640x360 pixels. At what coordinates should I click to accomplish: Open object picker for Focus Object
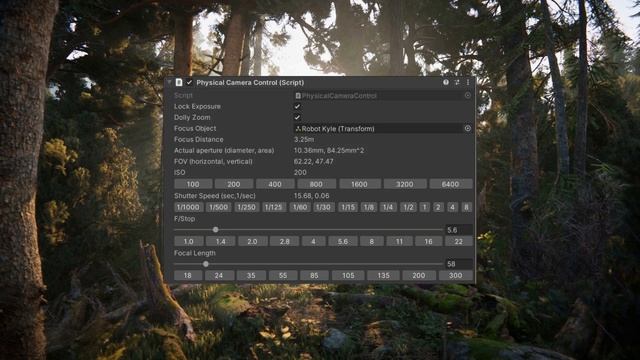[468, 129]
